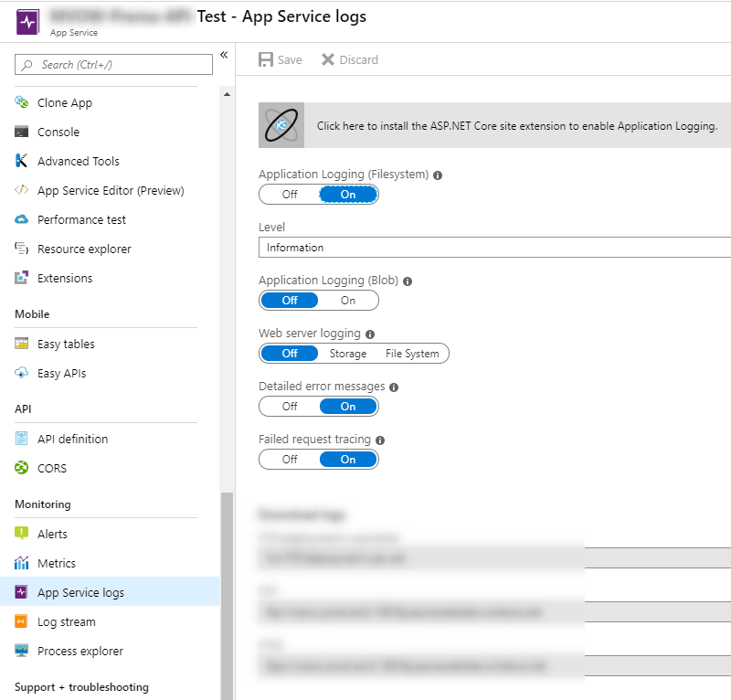Click the CORS icon
This screenshot has height=700, width=731.
(x=21, y=468)
